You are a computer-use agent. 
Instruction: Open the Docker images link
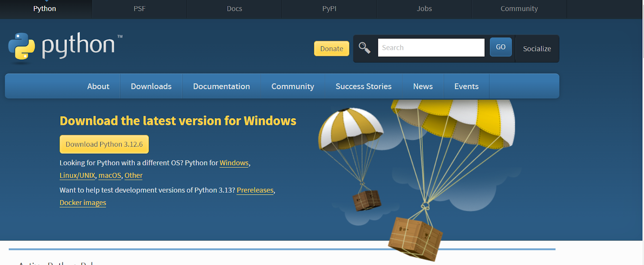coord(83,203)
